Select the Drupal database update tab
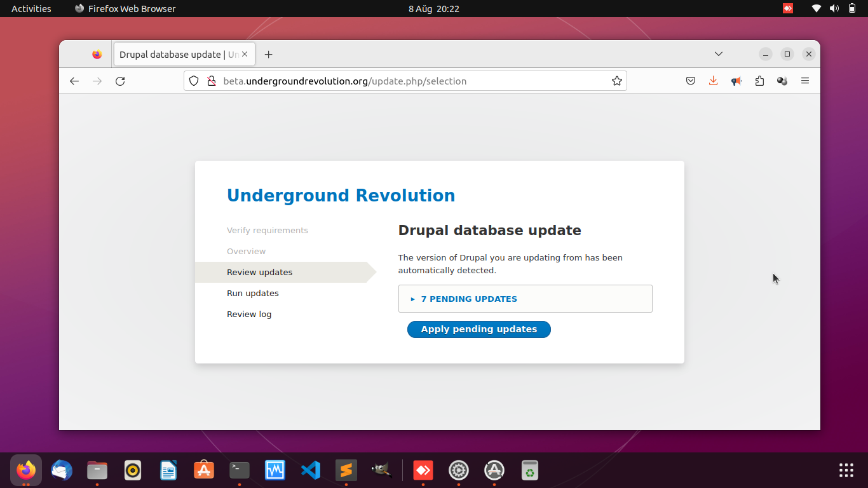Image resolution: width=868 pixels, height=488 pixels. click(184, 54)
